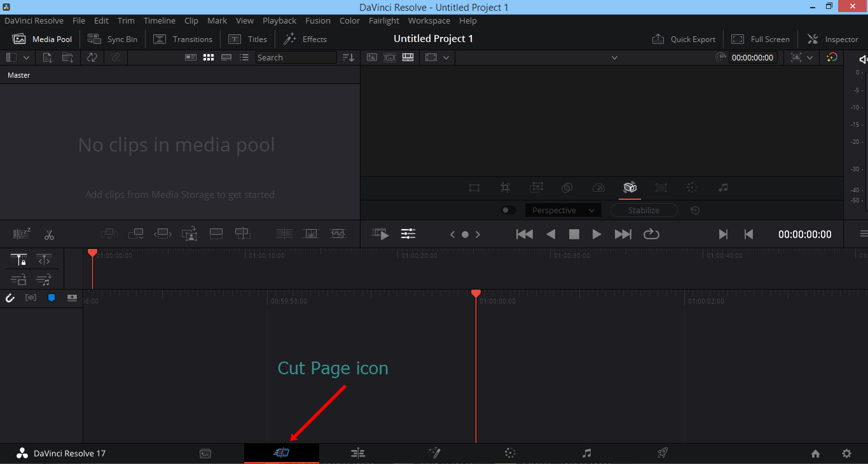Toggle loop playback

[651, 234]
